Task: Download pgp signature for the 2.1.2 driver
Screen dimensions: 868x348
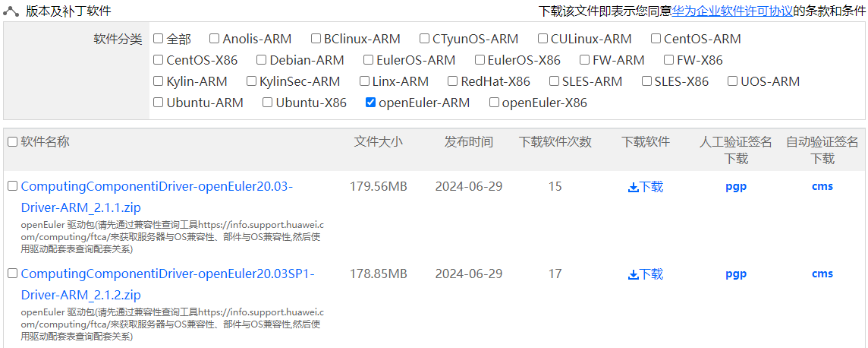Action: click(x=736, y=274)
